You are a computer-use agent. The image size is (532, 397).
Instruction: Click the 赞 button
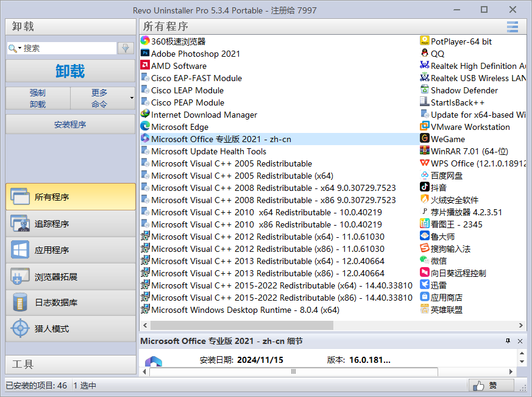491,385
